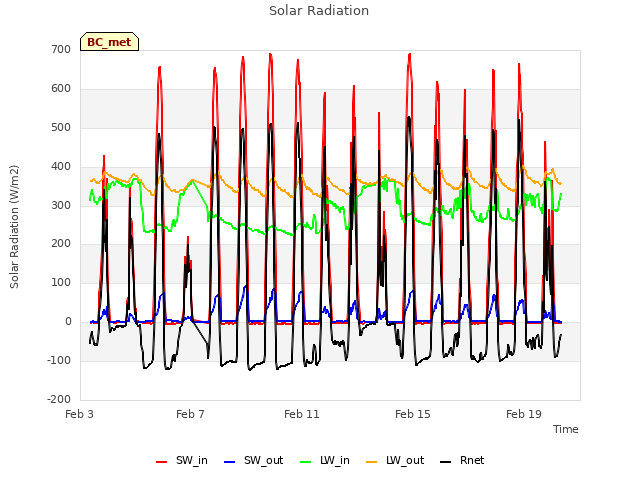The width and height of the screenshot is (640, 480).
Task: Click the 500 y-axis tick label
Action: point(61,128)
